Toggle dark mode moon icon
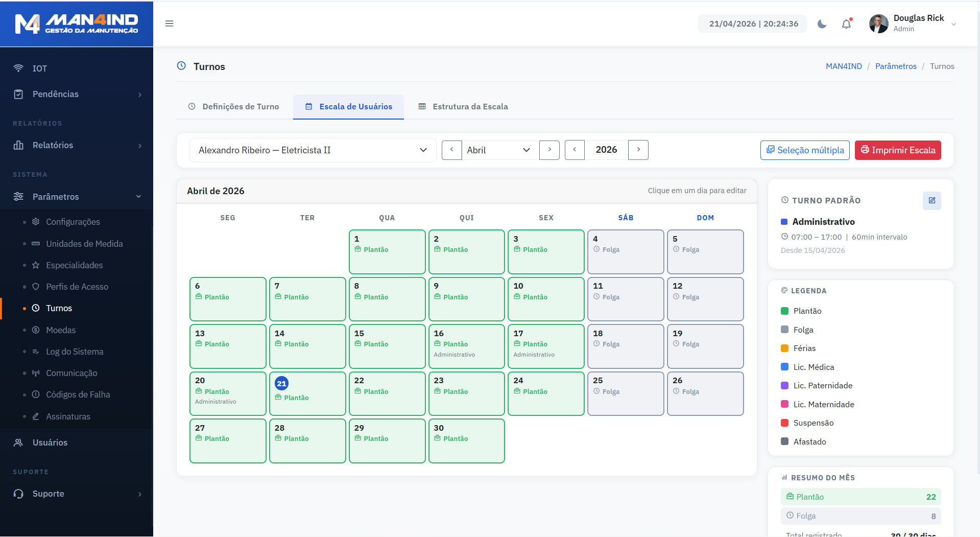 822,24
